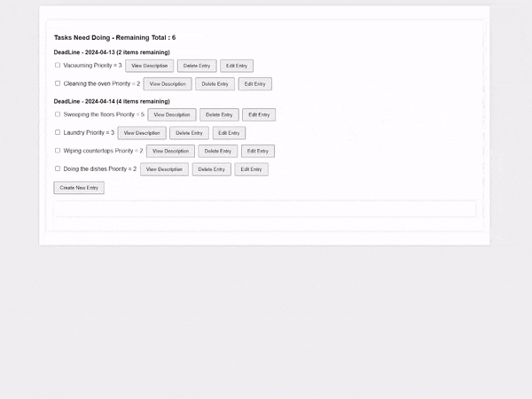View Description for Laundry
Viewport: 532px width, 399px height.
tap(142, 133)
